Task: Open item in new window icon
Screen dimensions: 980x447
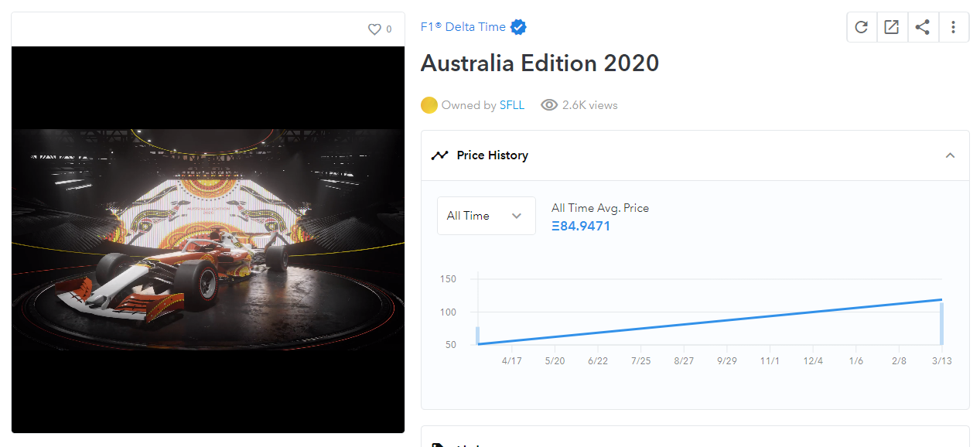Action: pos(891,27)
